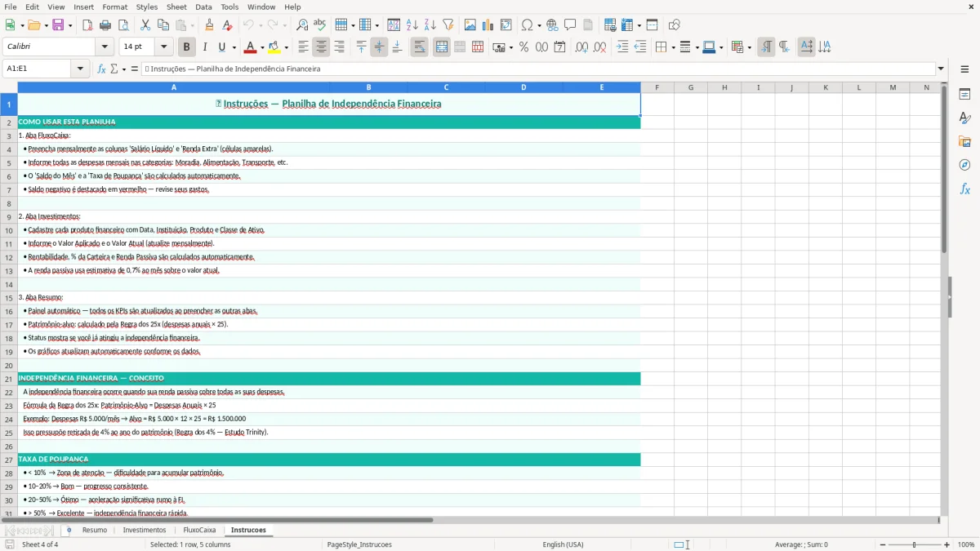Open the Function Wizard (fx) beside Name Box
Image resolution: width=980 pixels, height=551 pixels.
(x=102, y=69)
